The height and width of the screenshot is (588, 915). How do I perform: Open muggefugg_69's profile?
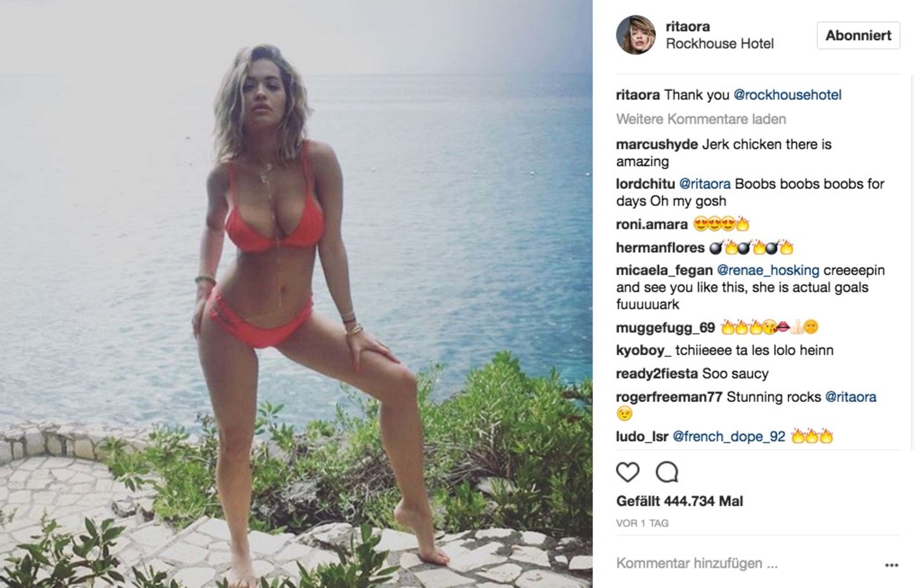(665, 328)
